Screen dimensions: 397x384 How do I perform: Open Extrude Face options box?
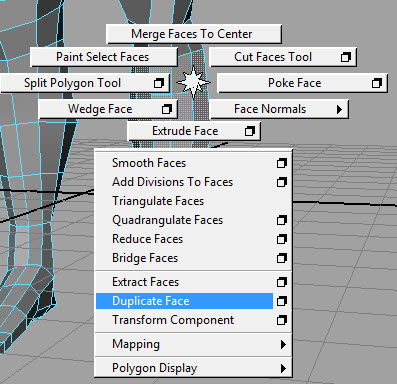pos(250,131)
